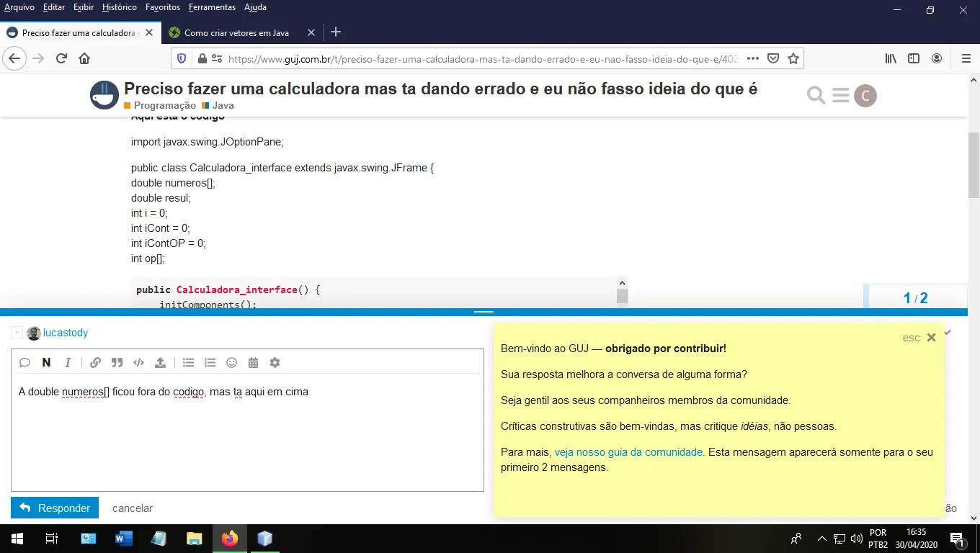Toggle the small composer reply-options button beside lucastody
980x553 pixels.
(x=17, y=333)
